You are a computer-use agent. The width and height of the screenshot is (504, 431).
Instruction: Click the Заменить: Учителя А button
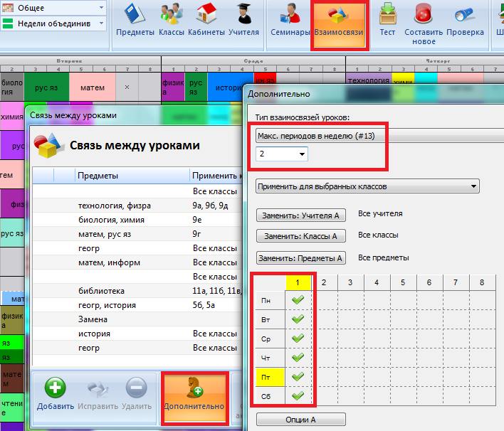click(301, 215)
